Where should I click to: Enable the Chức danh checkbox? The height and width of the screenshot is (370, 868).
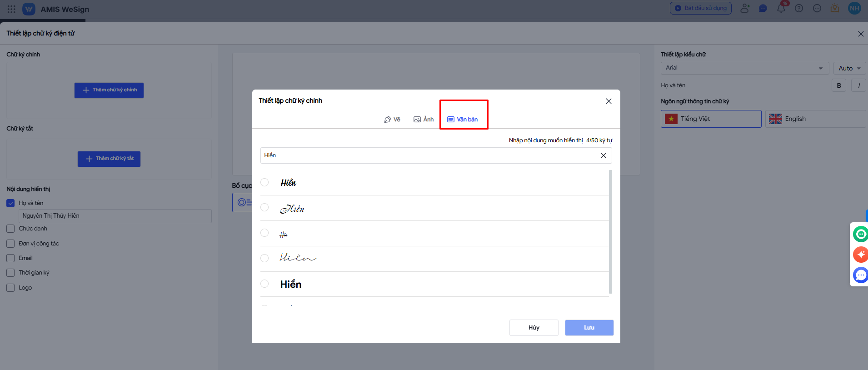(10, 229)
